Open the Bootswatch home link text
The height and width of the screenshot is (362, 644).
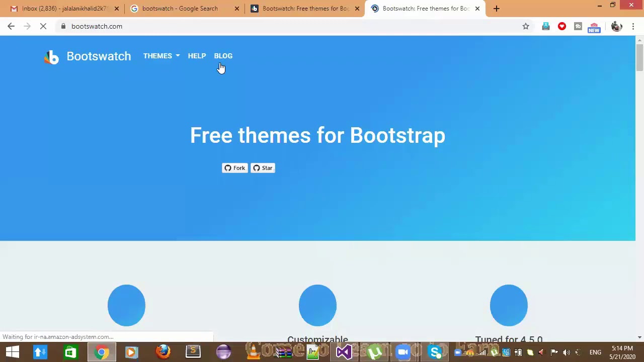(x=99, y=56)
